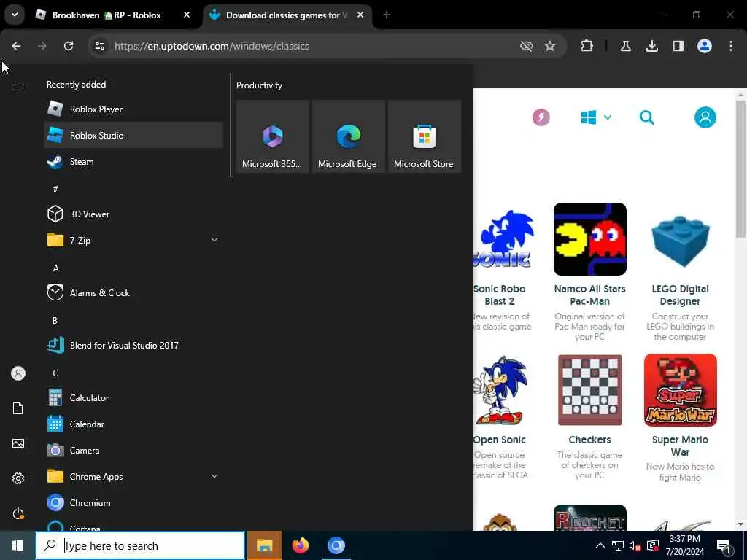Open the Calculator app

[x=133, y=397]
